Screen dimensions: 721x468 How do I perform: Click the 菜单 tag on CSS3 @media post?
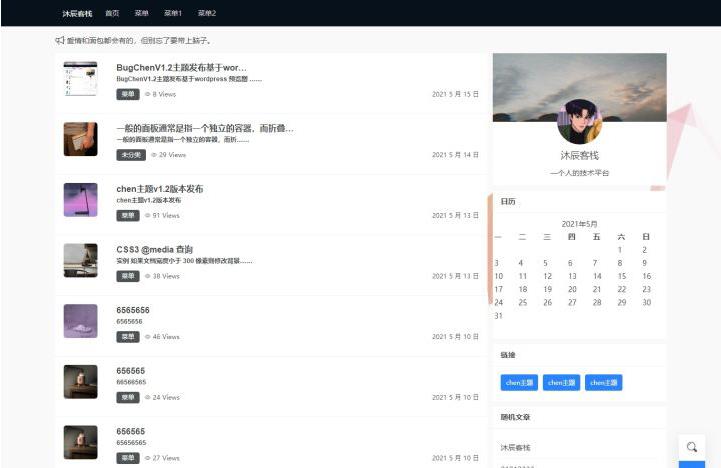[x=128, y=276]
